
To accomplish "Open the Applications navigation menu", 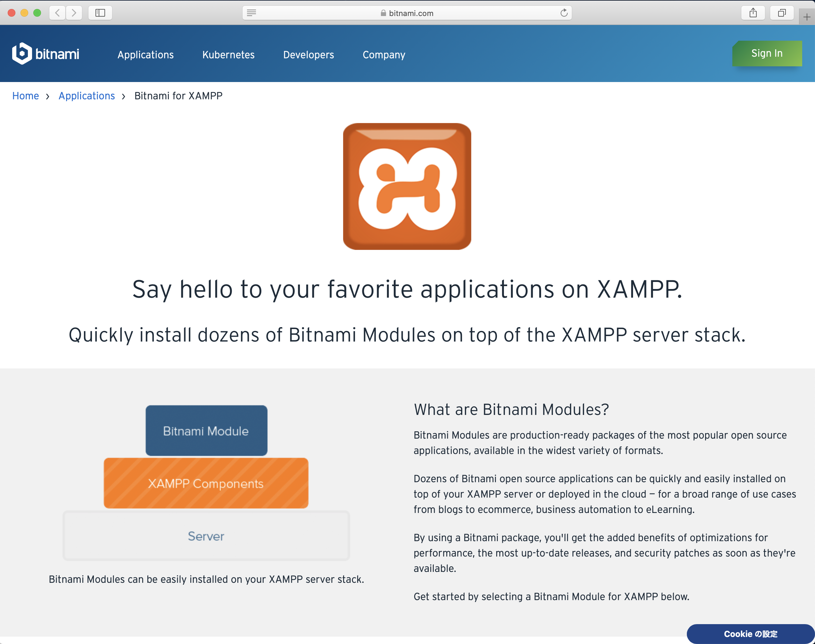I will coord(145,55).
